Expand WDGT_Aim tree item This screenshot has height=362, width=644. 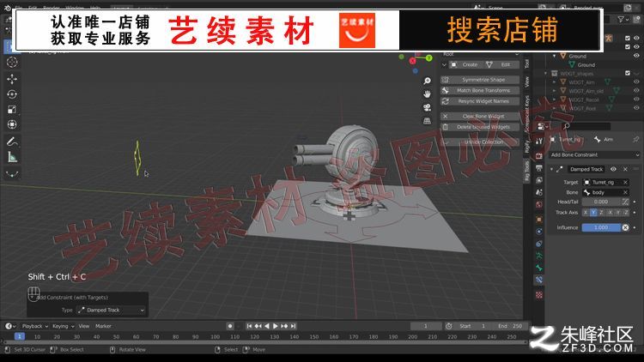(555, 82)
